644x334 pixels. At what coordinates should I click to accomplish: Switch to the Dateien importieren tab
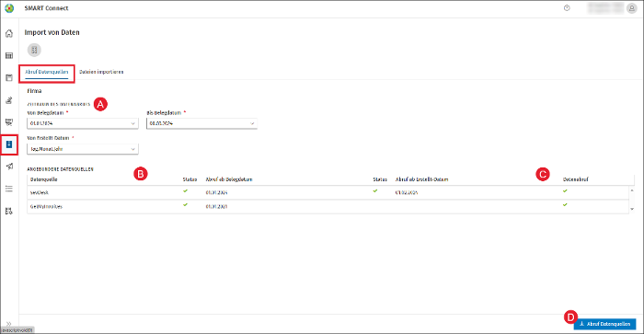pos(101,72)
